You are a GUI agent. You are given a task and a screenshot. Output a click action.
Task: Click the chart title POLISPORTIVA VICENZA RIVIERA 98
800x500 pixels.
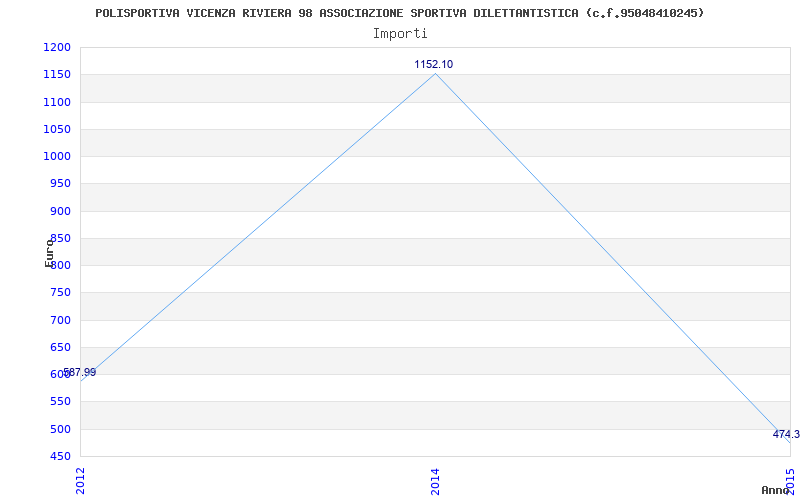coord(399,13)
